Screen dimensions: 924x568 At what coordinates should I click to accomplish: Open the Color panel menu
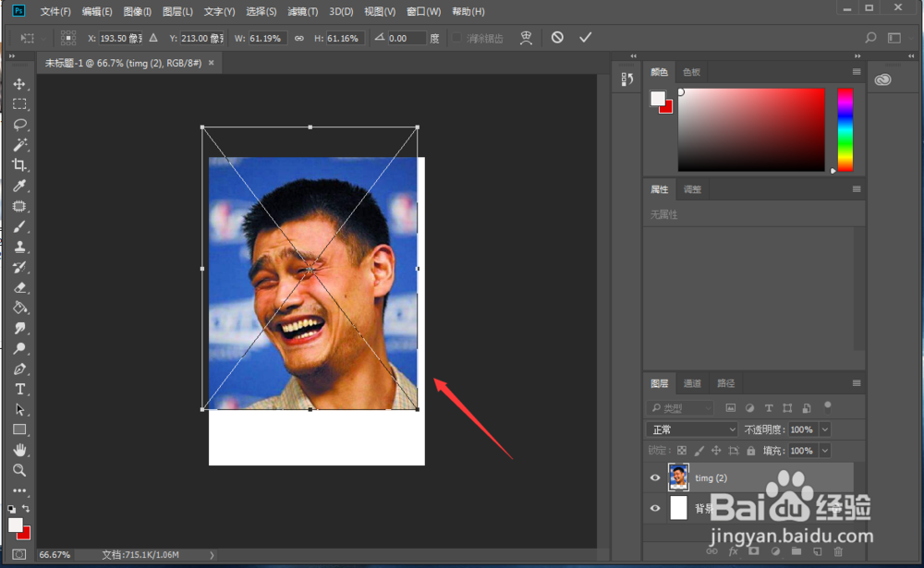(857, 72)
